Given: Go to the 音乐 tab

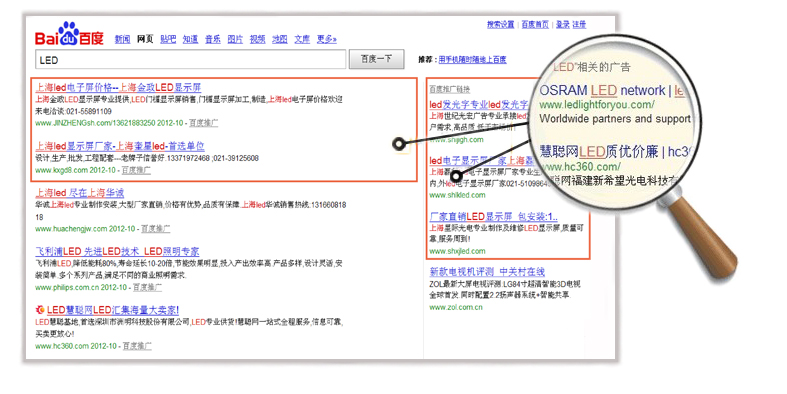Looking at the screenshot, I should coord(213,39).
